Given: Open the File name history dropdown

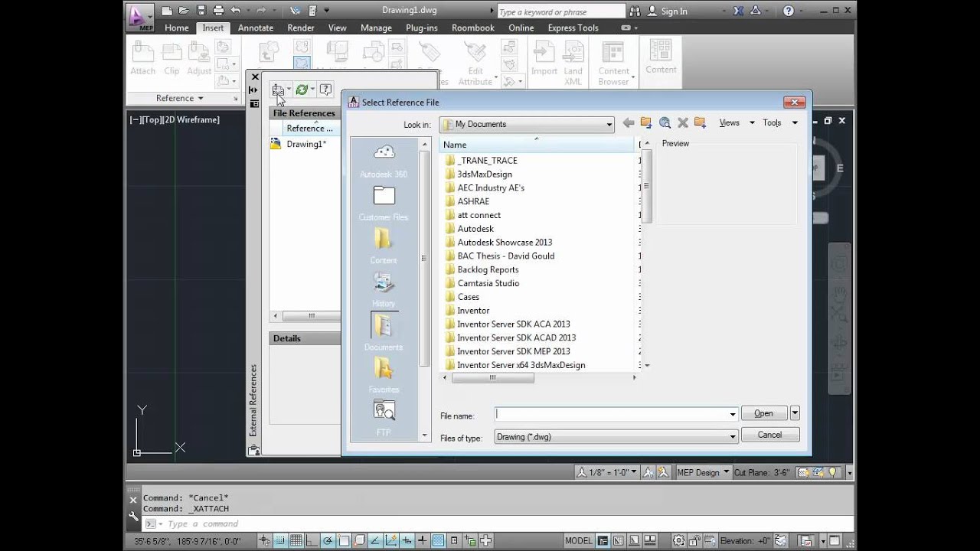Looking at the screenshot, I should coord(733,413).
